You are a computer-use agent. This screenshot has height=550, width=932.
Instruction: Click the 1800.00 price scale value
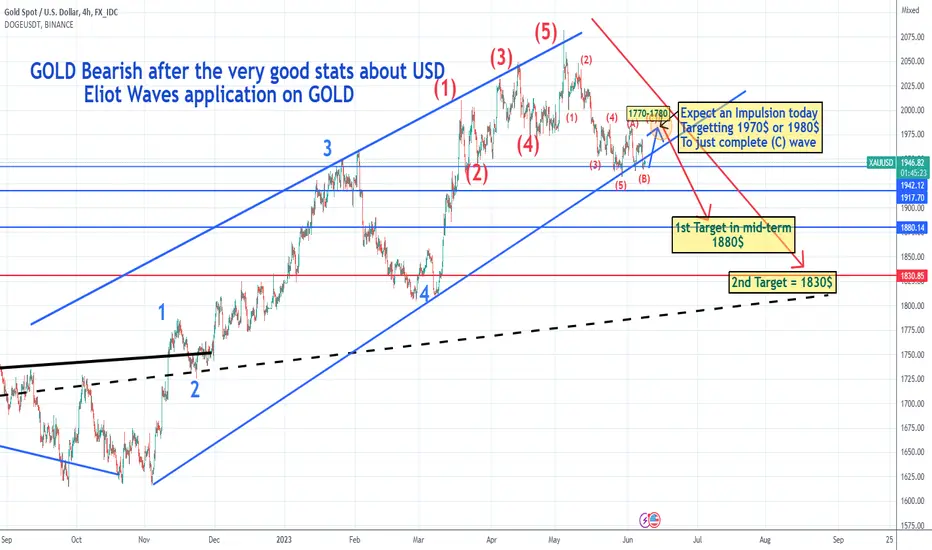(x=912, y=306)
